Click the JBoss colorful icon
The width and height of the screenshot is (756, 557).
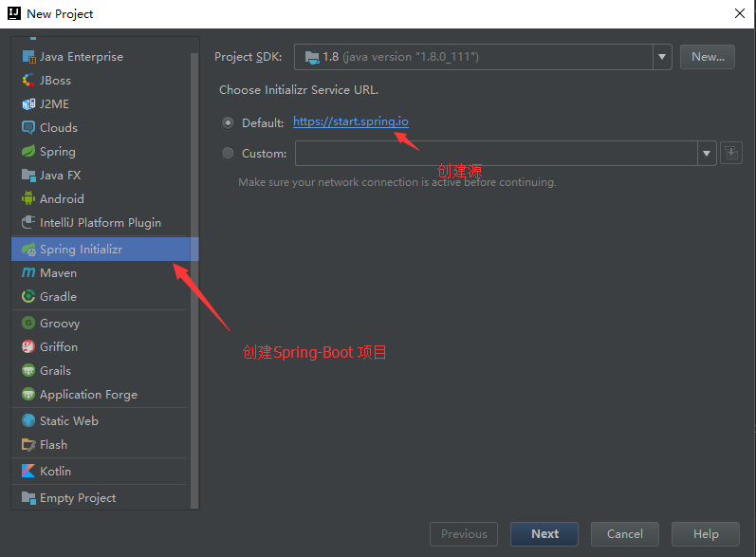tap(28, 80)
